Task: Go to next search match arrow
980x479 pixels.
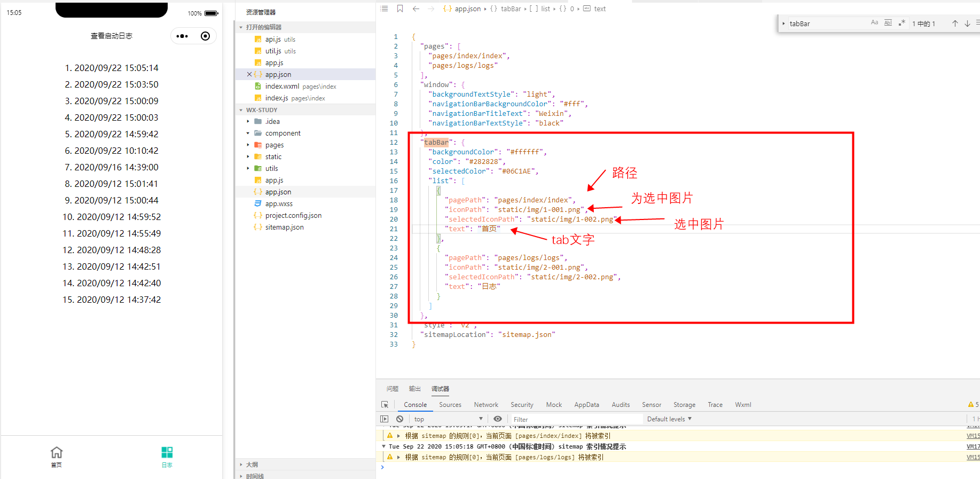Action: pyautogui.click(x=967, y=23)
